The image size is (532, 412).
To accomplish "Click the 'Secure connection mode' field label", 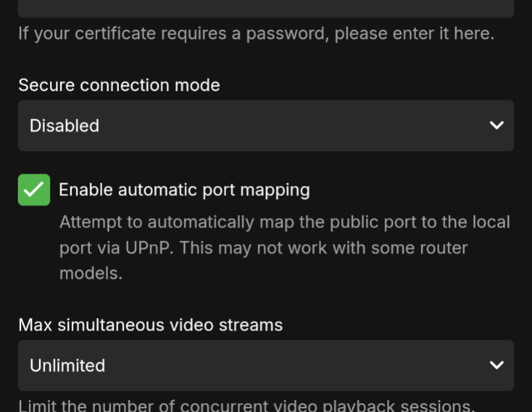I will tap(119, 85).
